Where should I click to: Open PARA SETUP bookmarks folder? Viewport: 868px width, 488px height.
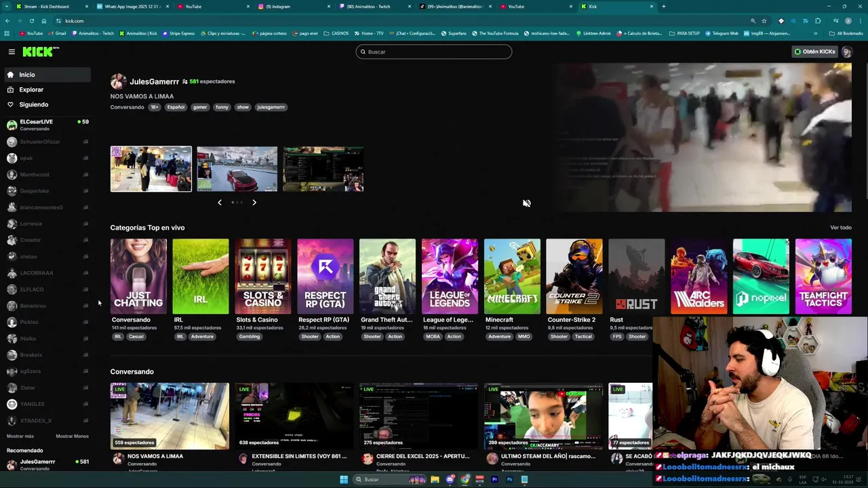pos(684,33)
